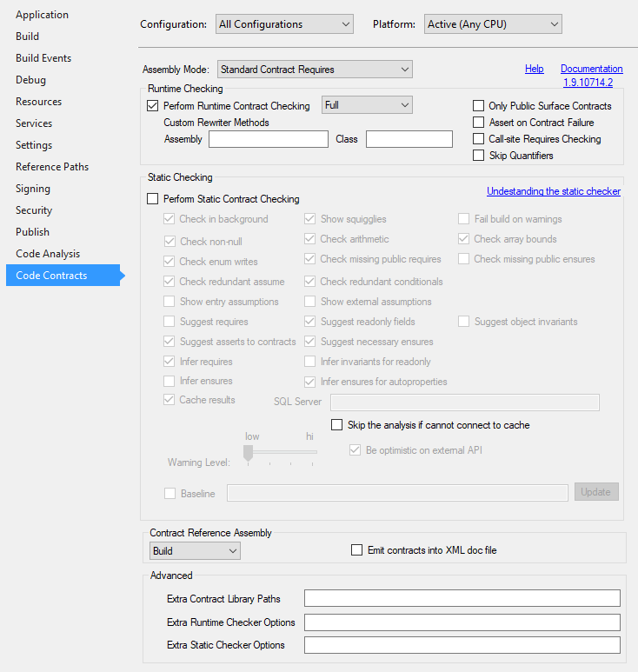Enable Only Public Surface Contracts

pos(478,106)
